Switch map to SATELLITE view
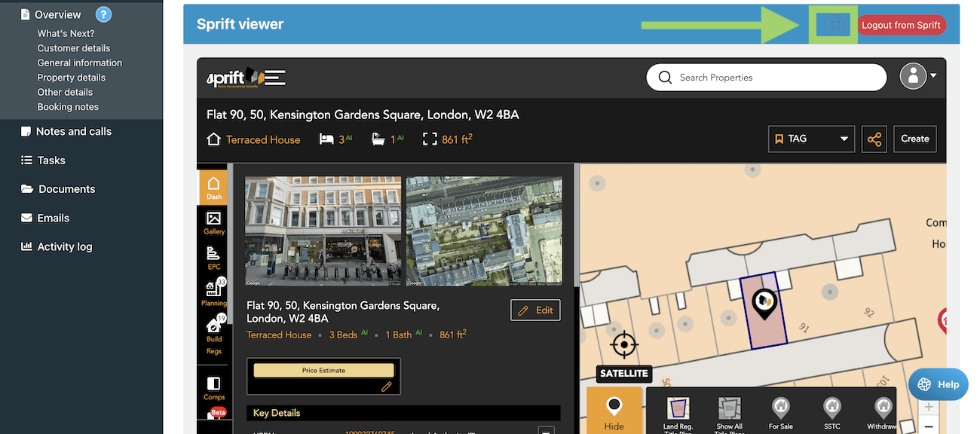 pyautogui.click(x=624, y=373)
